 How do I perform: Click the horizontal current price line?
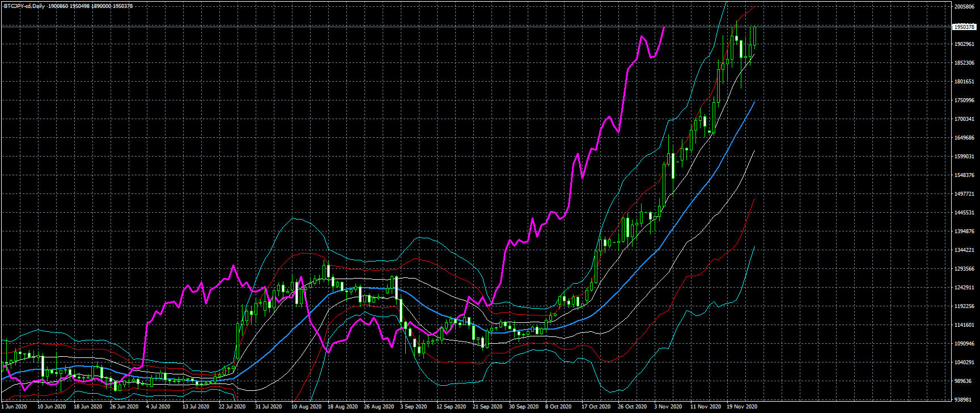453,27
